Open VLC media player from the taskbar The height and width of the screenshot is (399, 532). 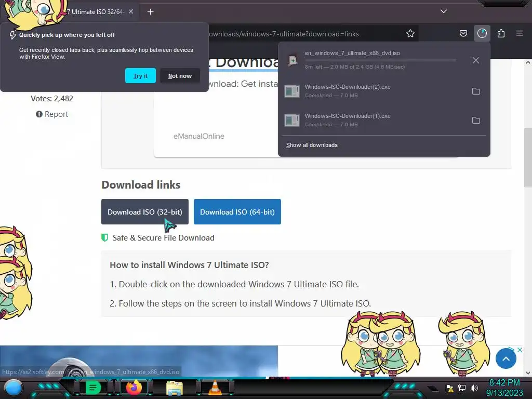tap(215, 388)
